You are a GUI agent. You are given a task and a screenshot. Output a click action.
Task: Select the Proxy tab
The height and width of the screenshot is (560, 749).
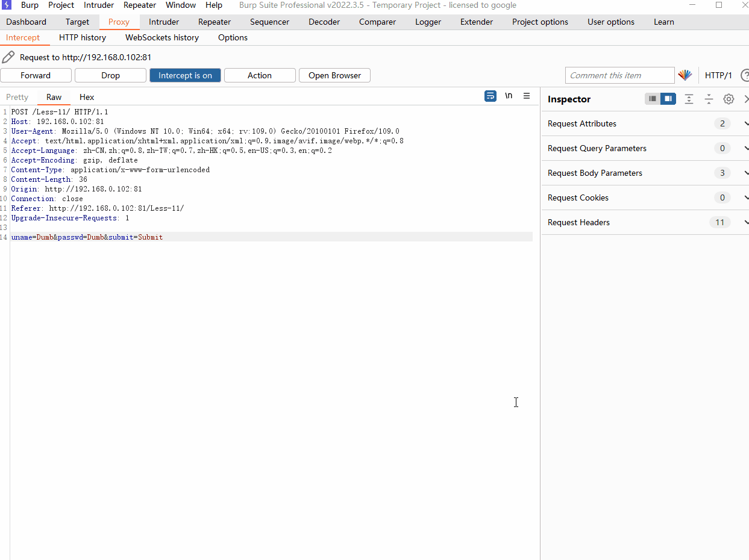(119, 22)
